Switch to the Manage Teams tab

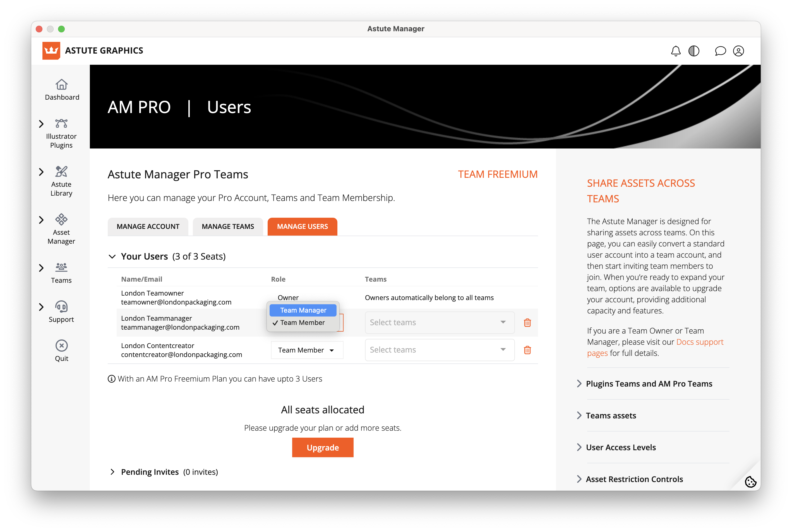(x=228, y=226)
